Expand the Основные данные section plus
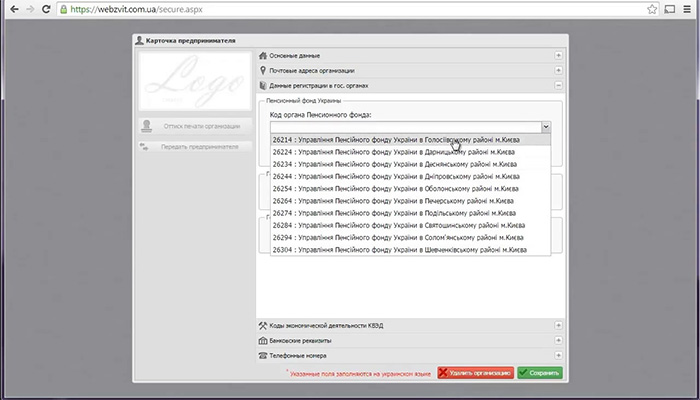 558,56
